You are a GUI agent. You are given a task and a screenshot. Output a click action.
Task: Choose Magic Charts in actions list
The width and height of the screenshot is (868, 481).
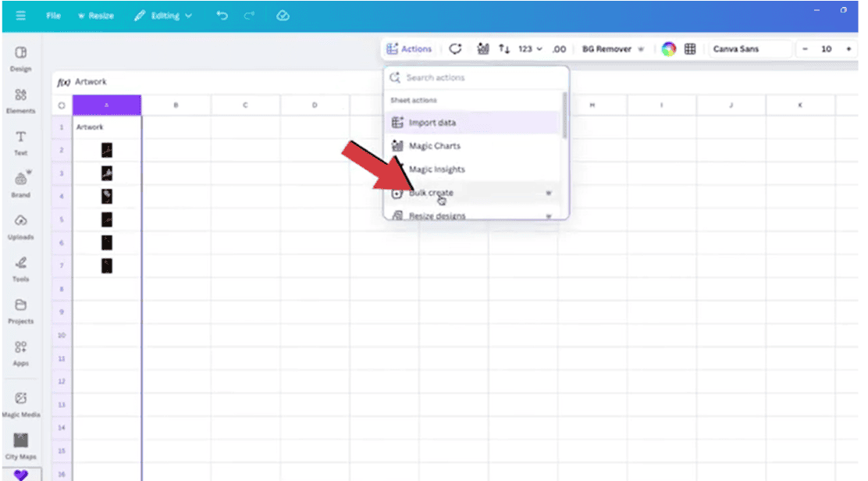434,146
